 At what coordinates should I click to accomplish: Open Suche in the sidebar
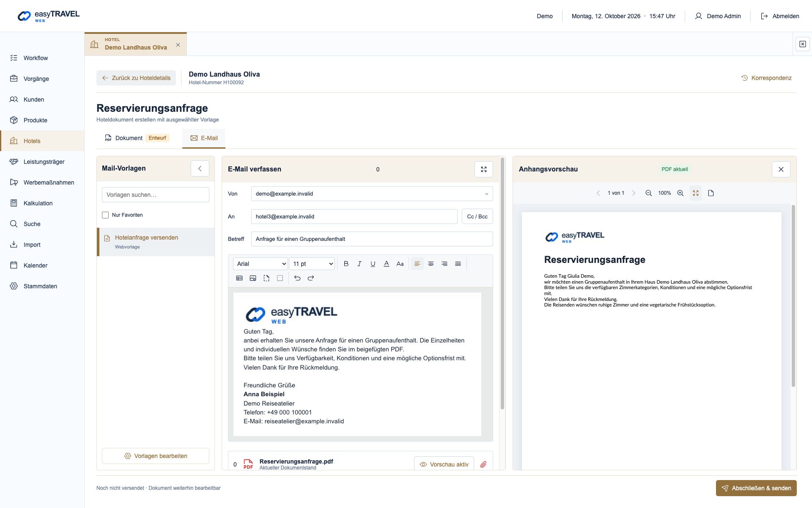42,224
